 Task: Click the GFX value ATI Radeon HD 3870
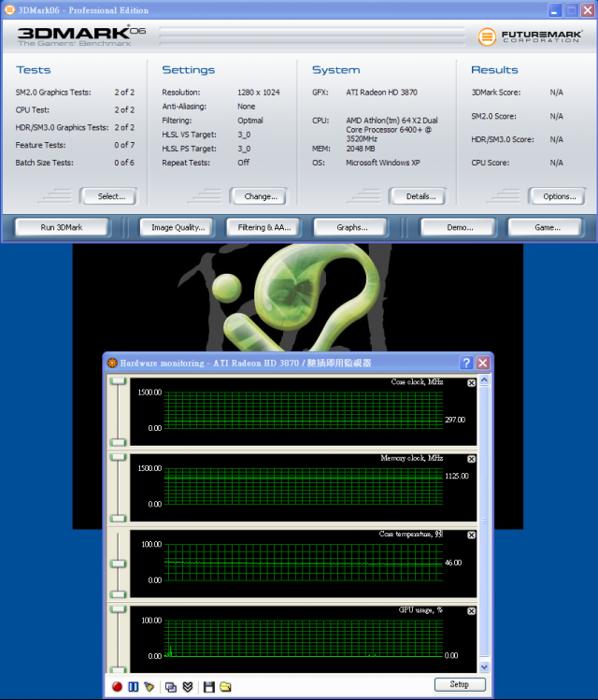pos(381,93)
